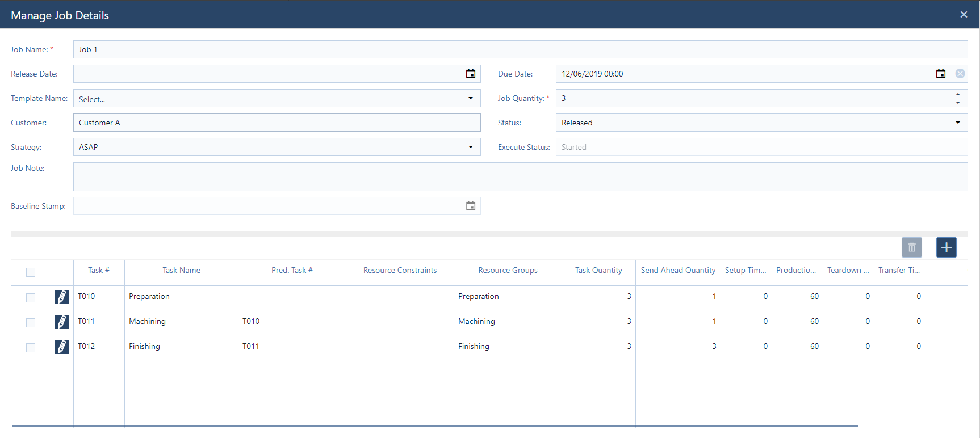
Task: Check the T012 Finishing row checkbox
Action: point(31,348)
